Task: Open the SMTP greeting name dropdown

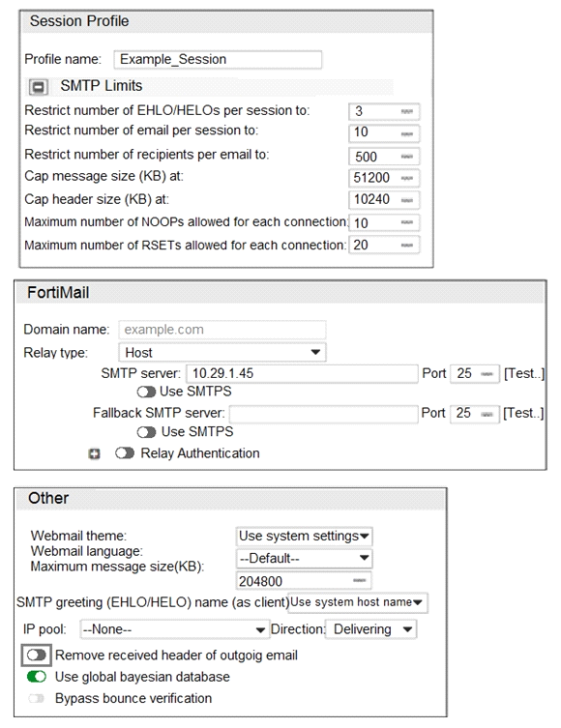Action: 357,602
